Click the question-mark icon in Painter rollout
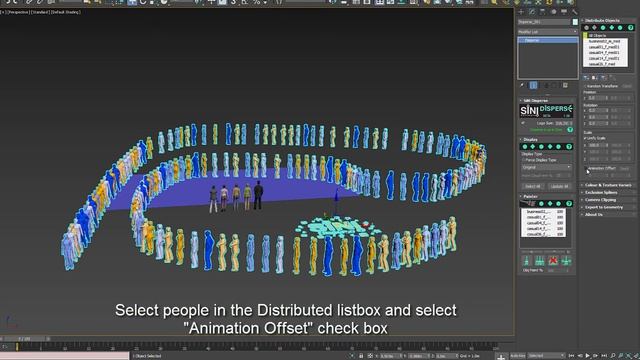The width and height of the screenshot is (640, 360). click(569, 203)
